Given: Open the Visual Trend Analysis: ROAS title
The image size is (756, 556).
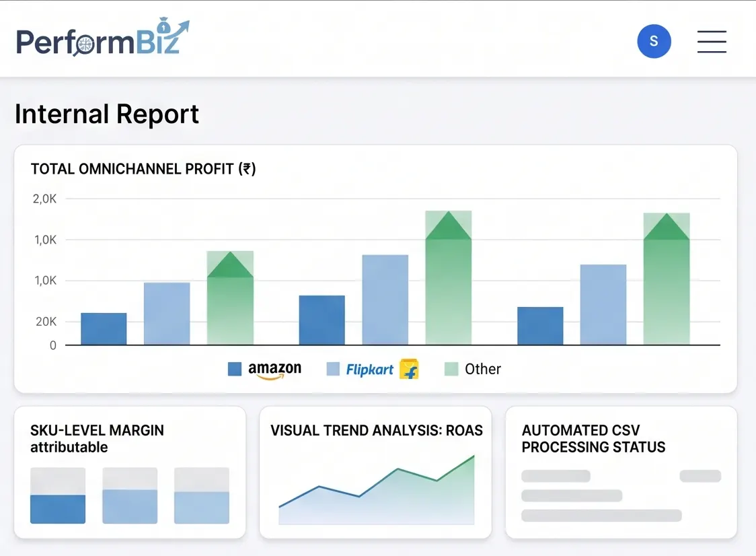Looking at the screenshot, I should point(377,431).
